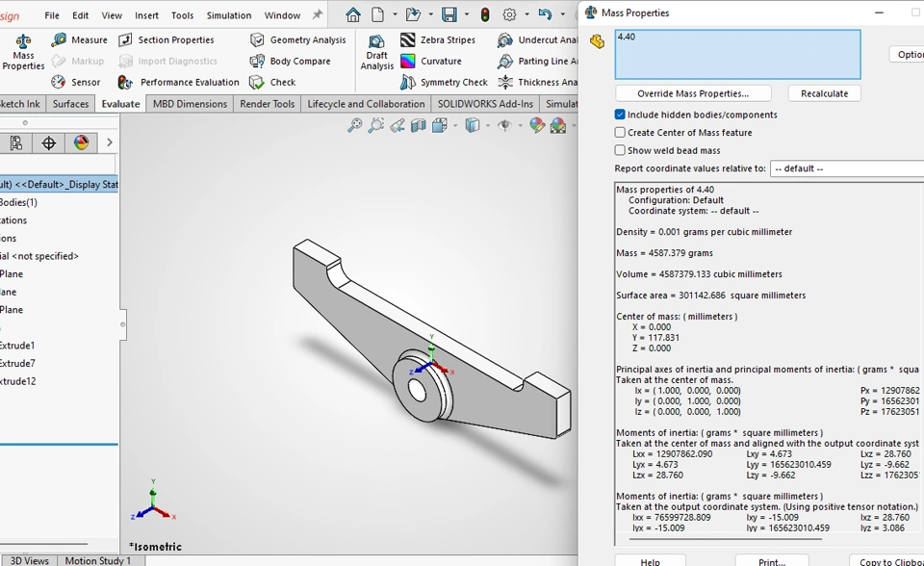Open the Window menu
The height and width of the screenshot is (566, 924).
click(282, 15)
